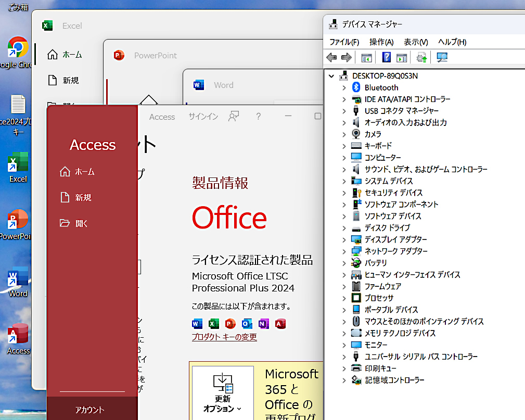Expand the Bluetooth node

(344, 88)
